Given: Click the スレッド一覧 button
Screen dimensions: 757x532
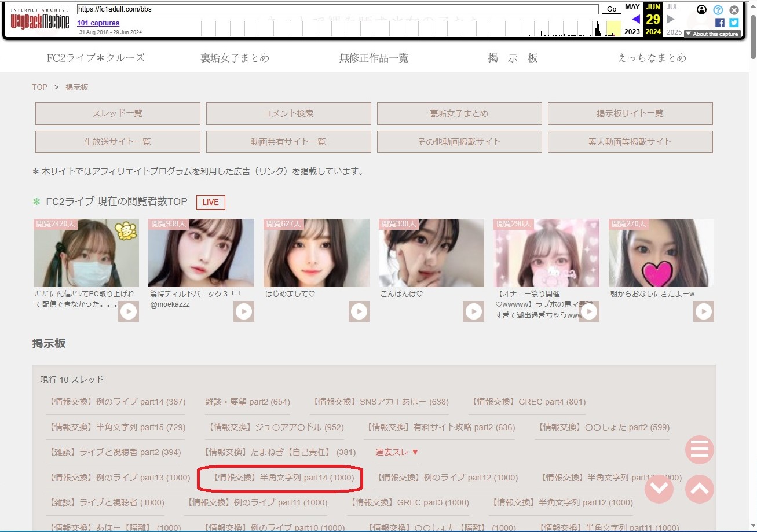Looking at the screenshot, I should click(118, 114).
